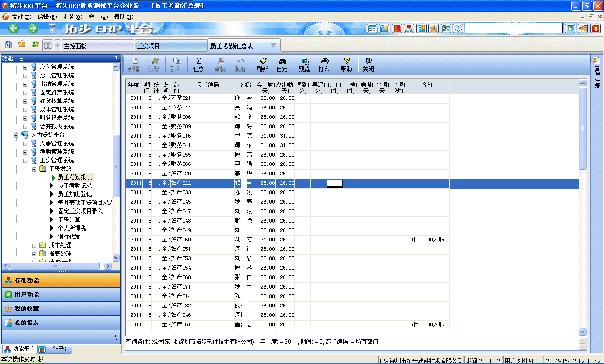
Task: Expand the 报表处理 tree node
Action: 33,254
